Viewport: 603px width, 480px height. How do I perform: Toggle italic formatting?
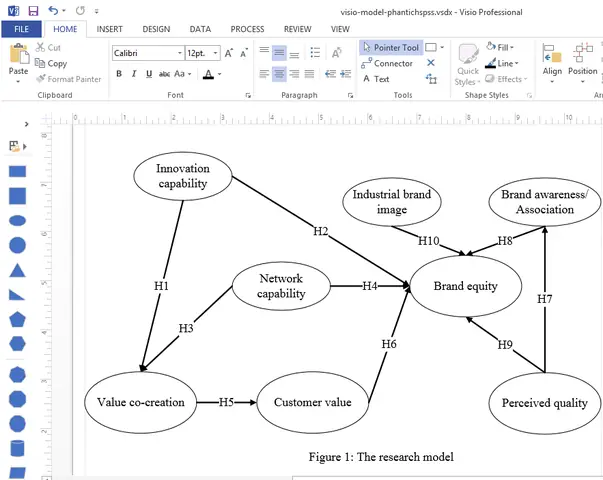click(x=134, y=74)
